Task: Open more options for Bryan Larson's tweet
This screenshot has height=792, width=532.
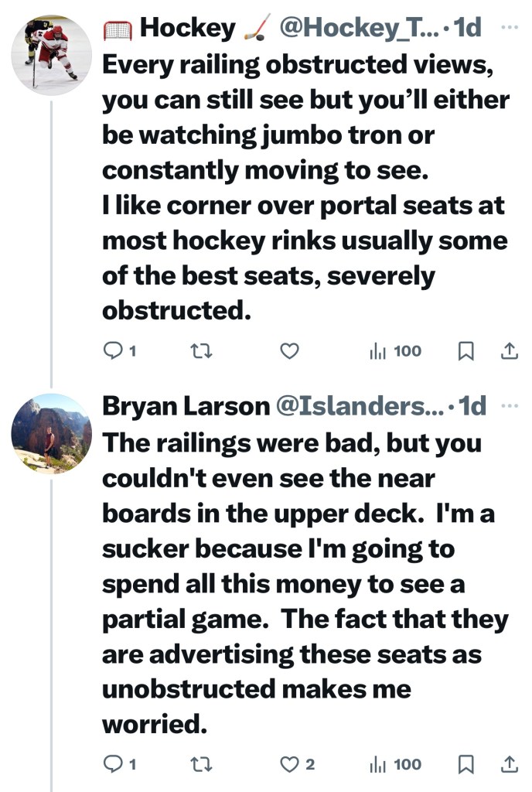Action: 509,405
